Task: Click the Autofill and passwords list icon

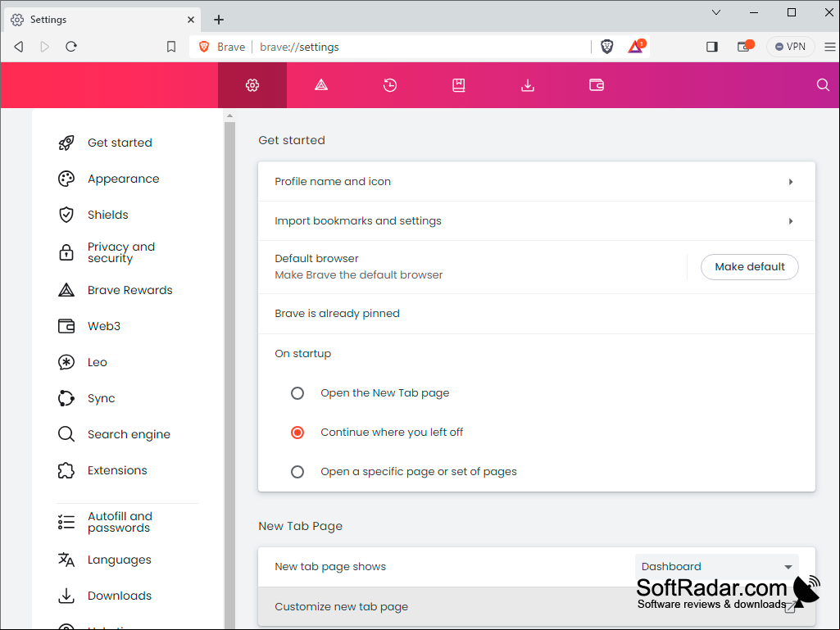Action: point(66,522)
